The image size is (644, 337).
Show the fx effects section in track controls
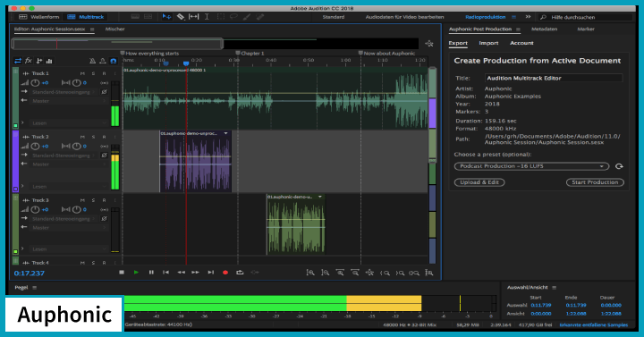pos(29,61)
